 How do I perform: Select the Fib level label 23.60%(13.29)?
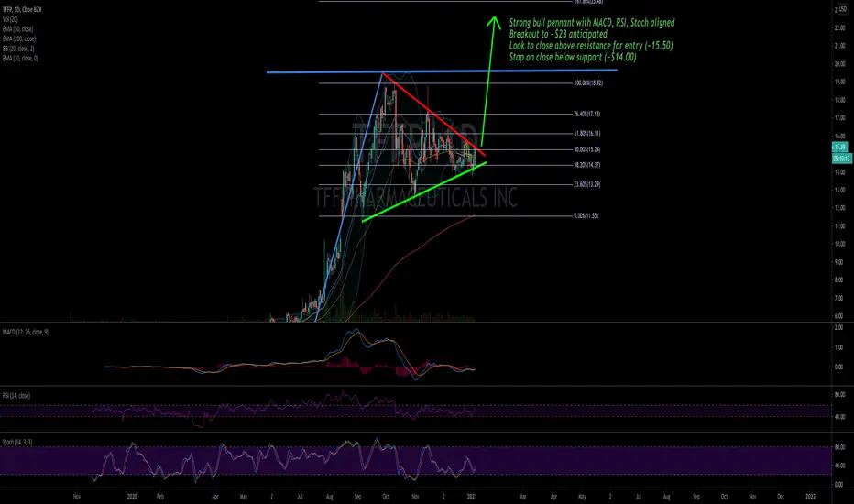pyautogui.click(x=586, y=184)
